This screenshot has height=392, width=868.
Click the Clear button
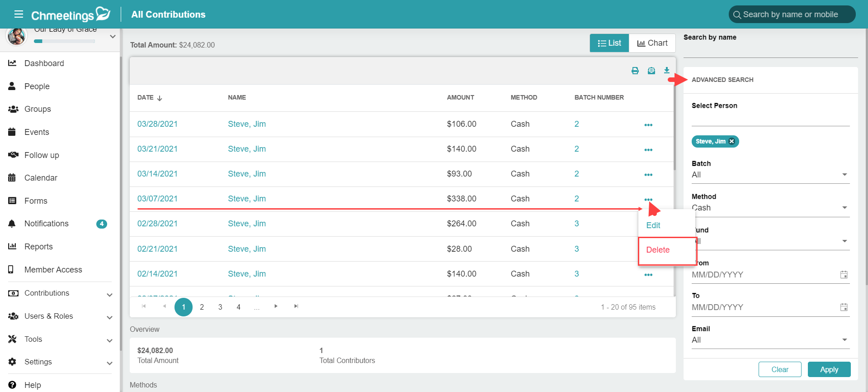[x=780, y=369]
